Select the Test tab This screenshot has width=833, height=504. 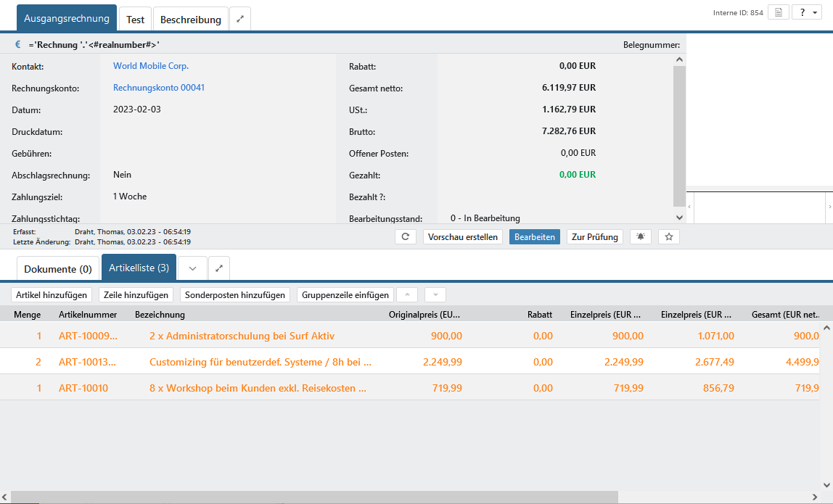(135, 20)
